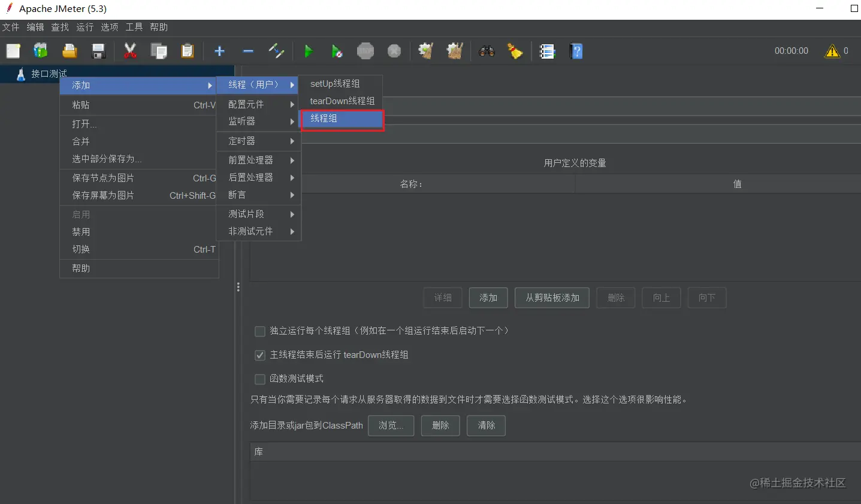
Task: Click the Reset search broom icon
Action: [515, 51]
